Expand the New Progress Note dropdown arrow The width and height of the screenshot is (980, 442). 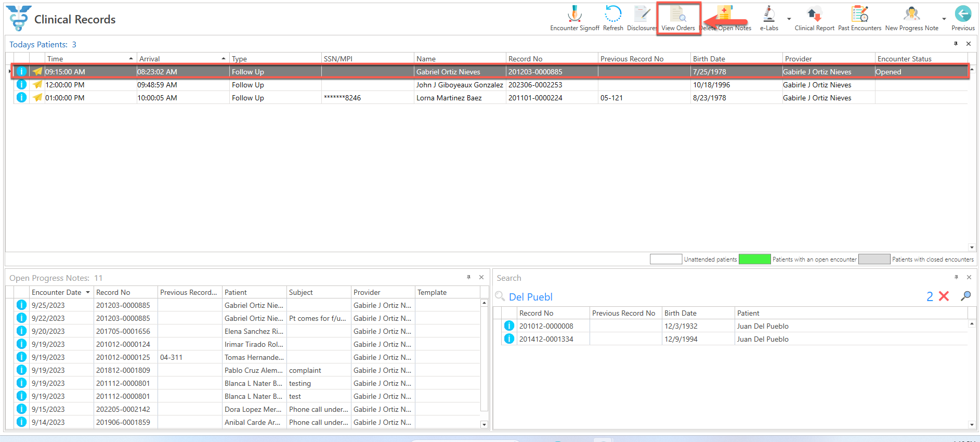944,19
